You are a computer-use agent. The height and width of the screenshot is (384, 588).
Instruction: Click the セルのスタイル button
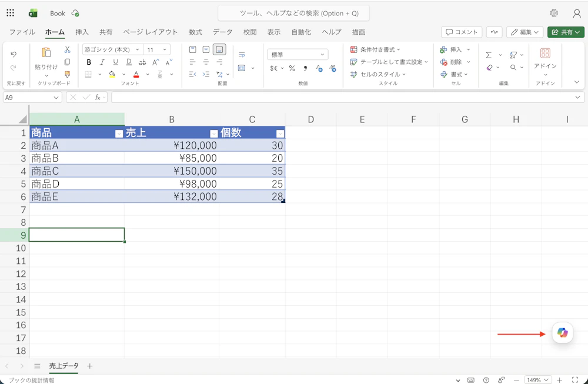tap(378, 74)
